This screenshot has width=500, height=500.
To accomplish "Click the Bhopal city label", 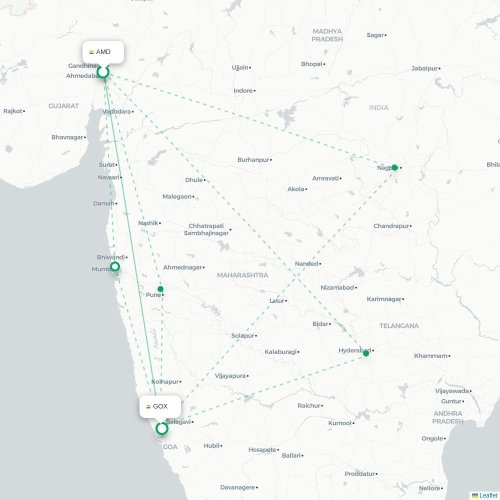I will (311, 64).
